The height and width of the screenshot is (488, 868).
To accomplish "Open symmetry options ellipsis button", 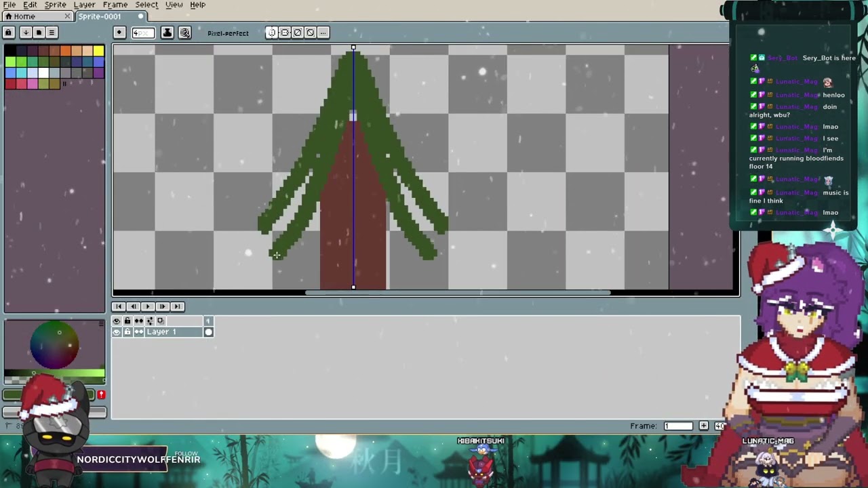I will 323,33.
